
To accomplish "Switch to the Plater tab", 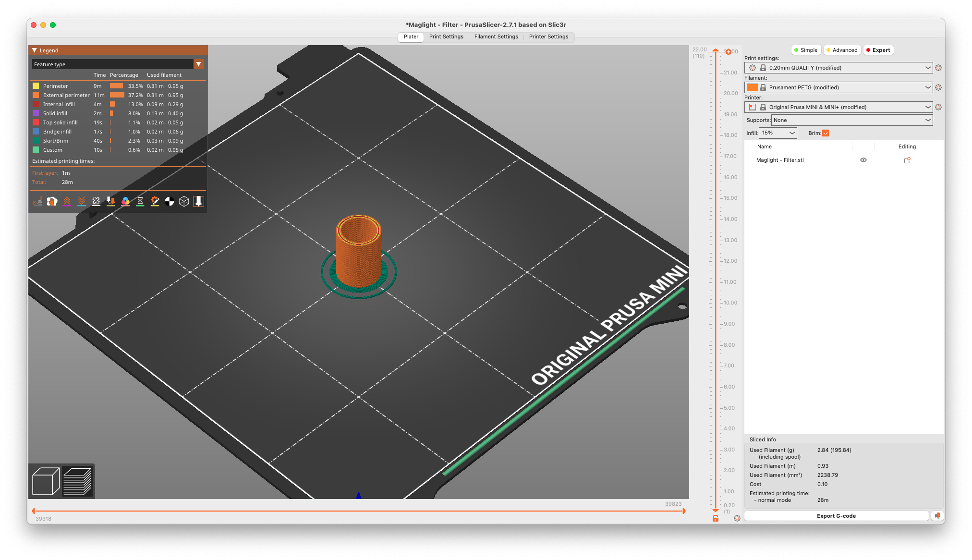I will pos(411,37).
